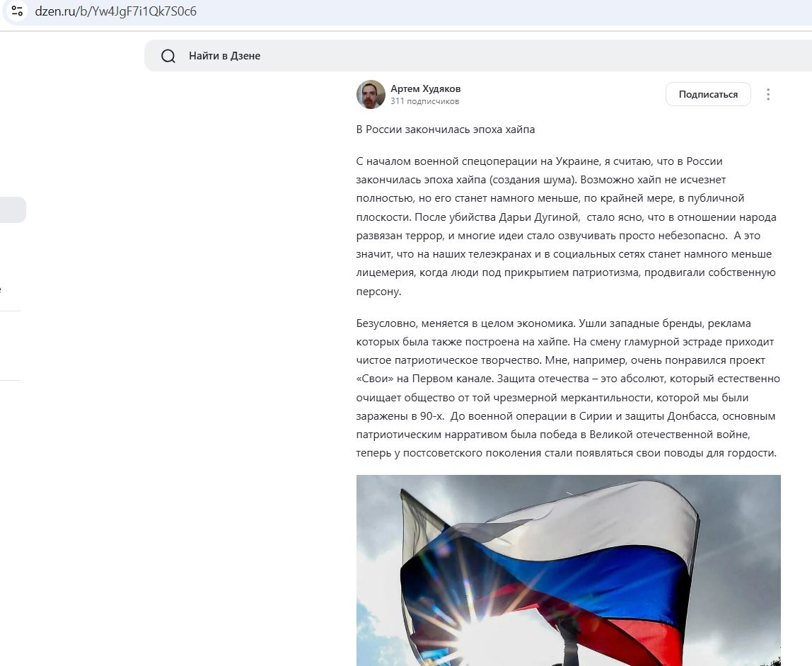Click the '311 подписчиков' subscriber count
Screen dimensions: 812x666
click(x=424, y=101)
